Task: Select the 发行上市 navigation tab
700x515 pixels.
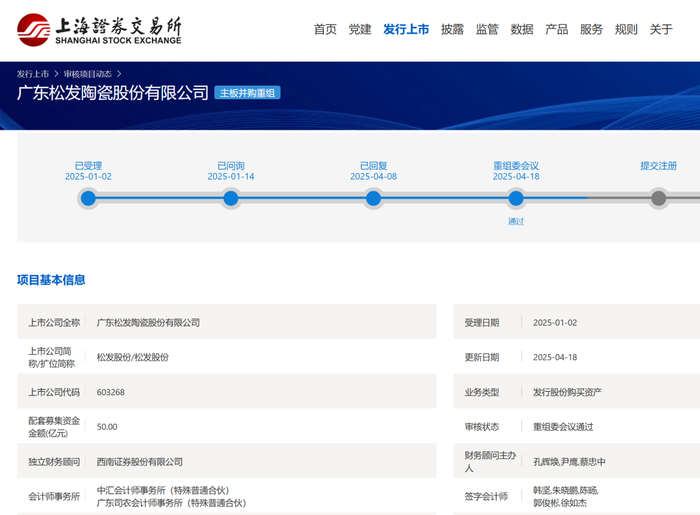Action: click(x=406, y=30)
